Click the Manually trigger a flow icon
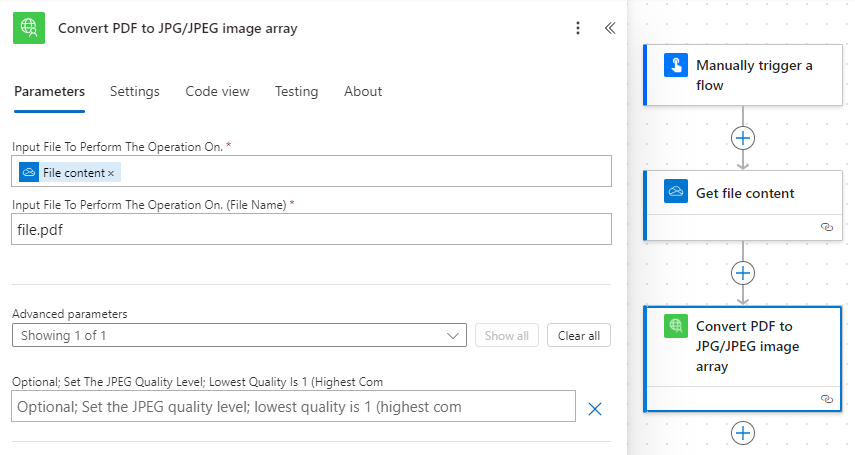 pos(676,65)
